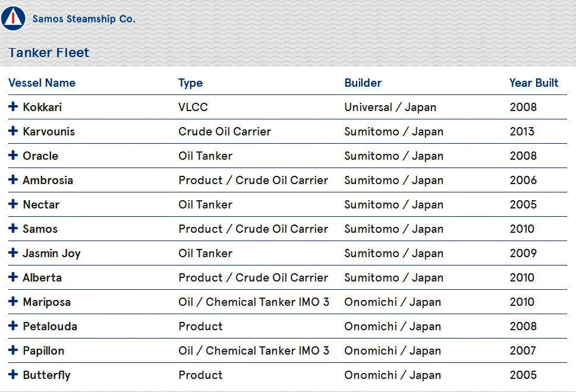Click the Kokkari vessel name
This screenshot has height=392, width=576.
click(42, 107)
